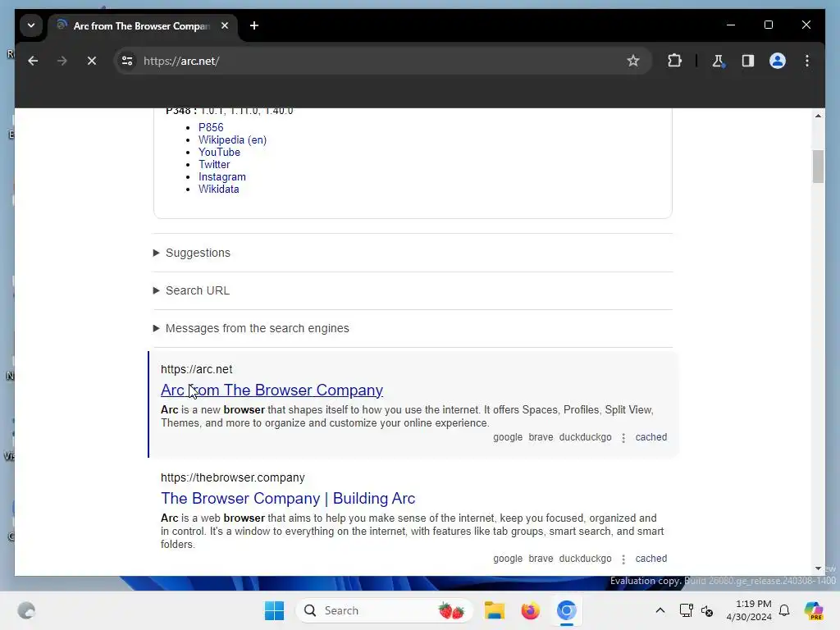
Task: Click brave engine label on arc.net result
Action: [541, 437]
